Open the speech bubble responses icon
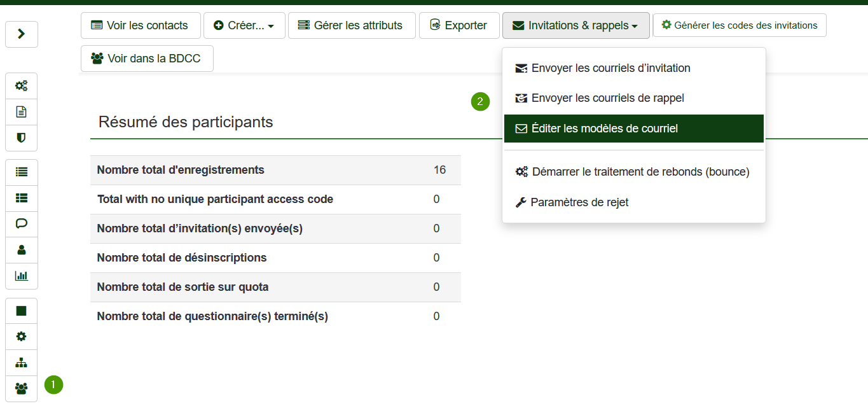 22,224
